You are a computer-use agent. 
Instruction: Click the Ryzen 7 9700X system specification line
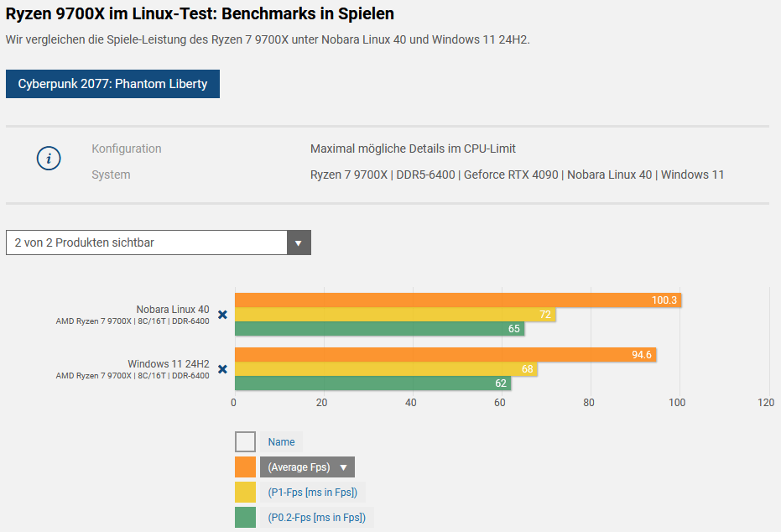point(517,175)
